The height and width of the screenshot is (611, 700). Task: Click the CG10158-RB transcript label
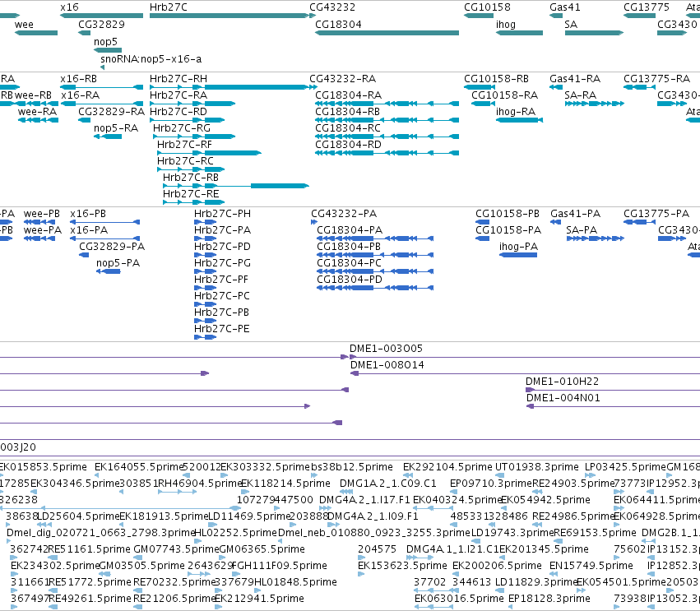point(497,79)
